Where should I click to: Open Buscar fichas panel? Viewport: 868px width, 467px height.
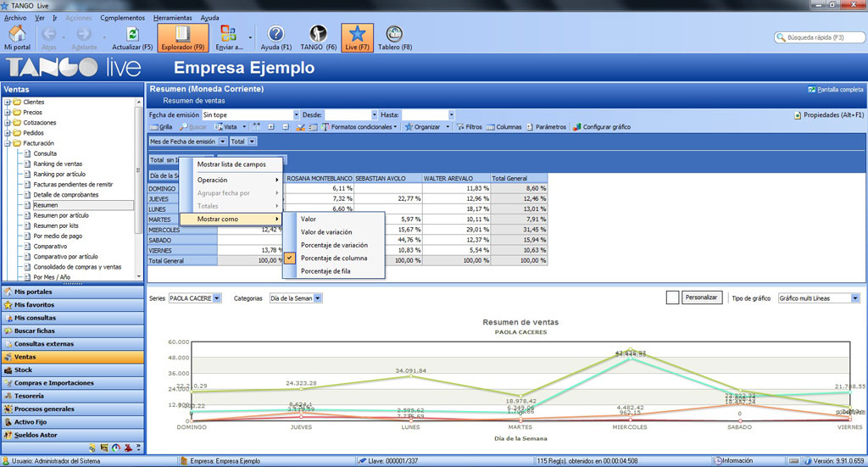[73, 331]
